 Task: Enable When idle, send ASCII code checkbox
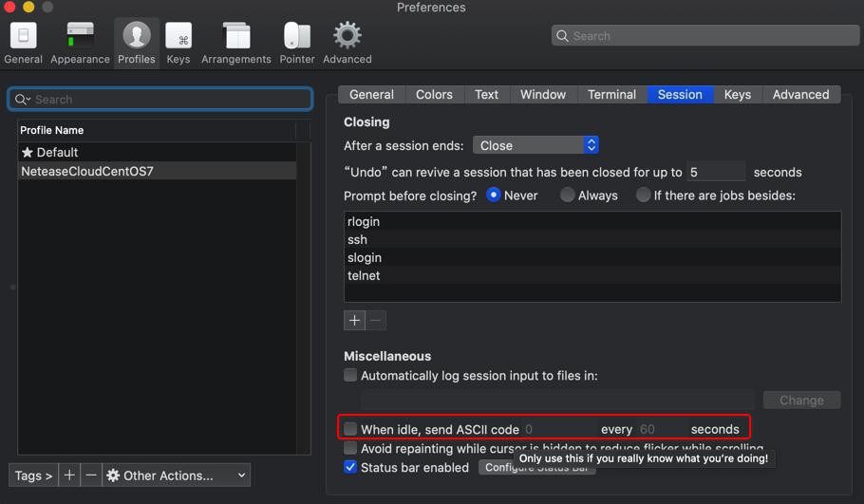coord(350,429)
